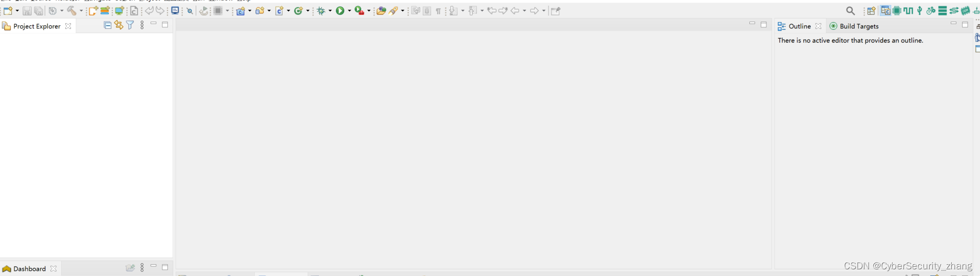Expand the New C/C++ Project dropdown
The image size is (980, 276).
click(x=250, y=11)
